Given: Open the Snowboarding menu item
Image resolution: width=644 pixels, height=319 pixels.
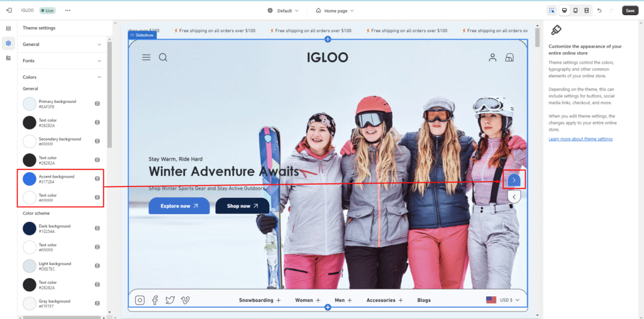Looking at the screenshot, I should coord(260,300).
